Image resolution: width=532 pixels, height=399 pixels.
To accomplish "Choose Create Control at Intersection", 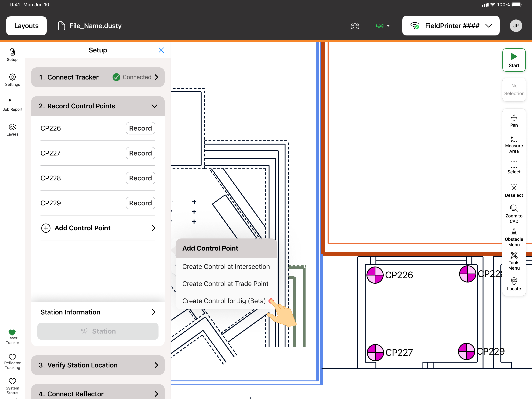I will tap(226, 266).
